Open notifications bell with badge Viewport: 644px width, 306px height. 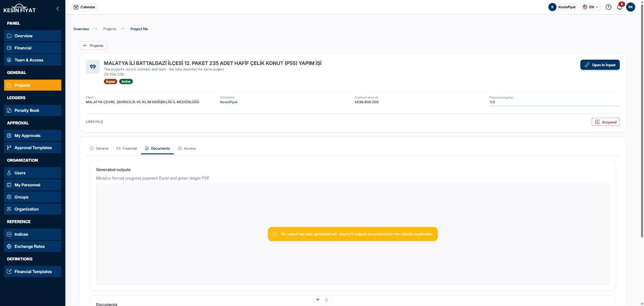620,7
